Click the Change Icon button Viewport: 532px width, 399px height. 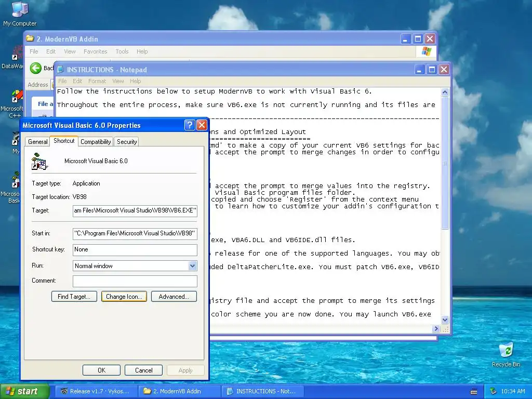pyautogui.click(x=124, y=297)
